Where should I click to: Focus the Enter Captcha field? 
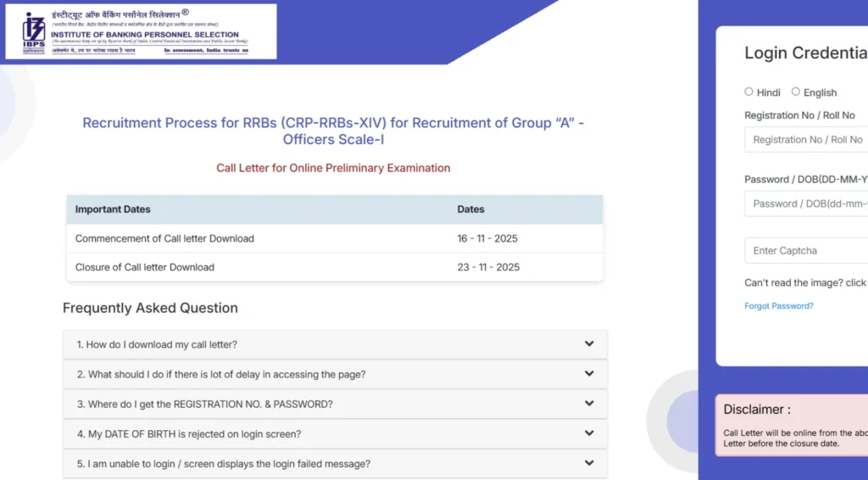point(806,251)
